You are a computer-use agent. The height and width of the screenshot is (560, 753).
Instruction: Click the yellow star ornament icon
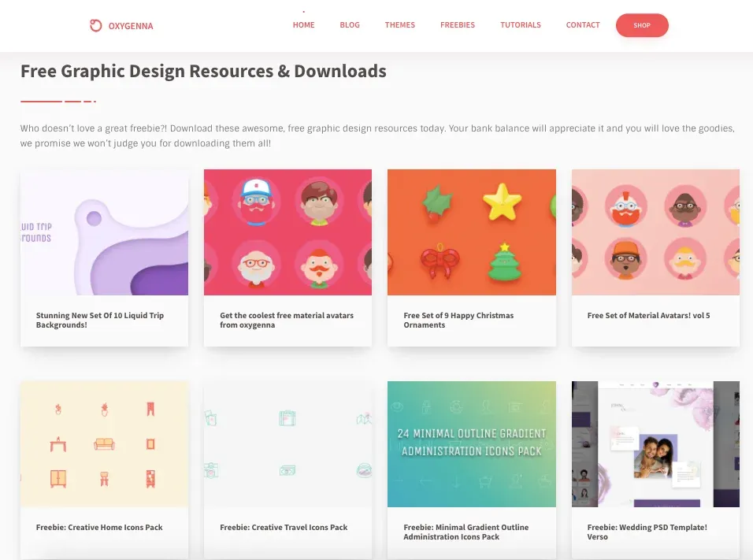(502, 202)
